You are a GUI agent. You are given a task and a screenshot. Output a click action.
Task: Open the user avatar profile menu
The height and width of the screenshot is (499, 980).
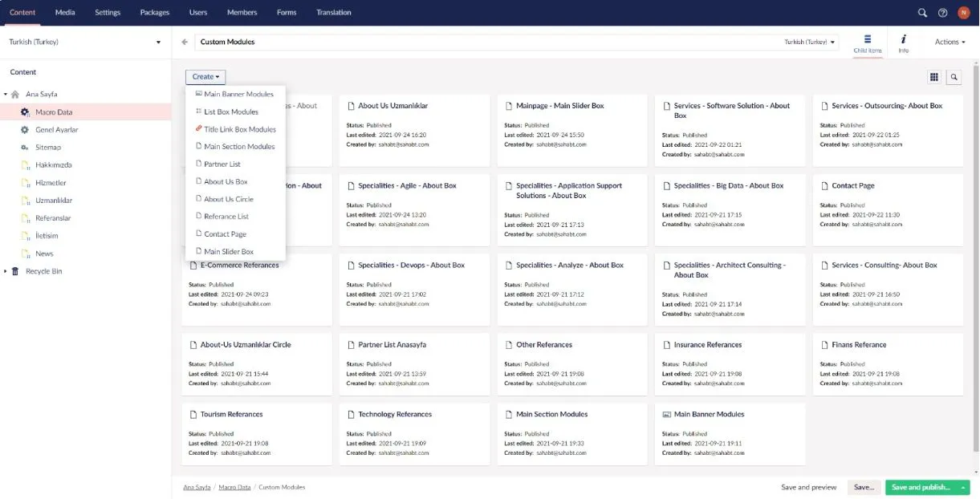coord(964,13)
